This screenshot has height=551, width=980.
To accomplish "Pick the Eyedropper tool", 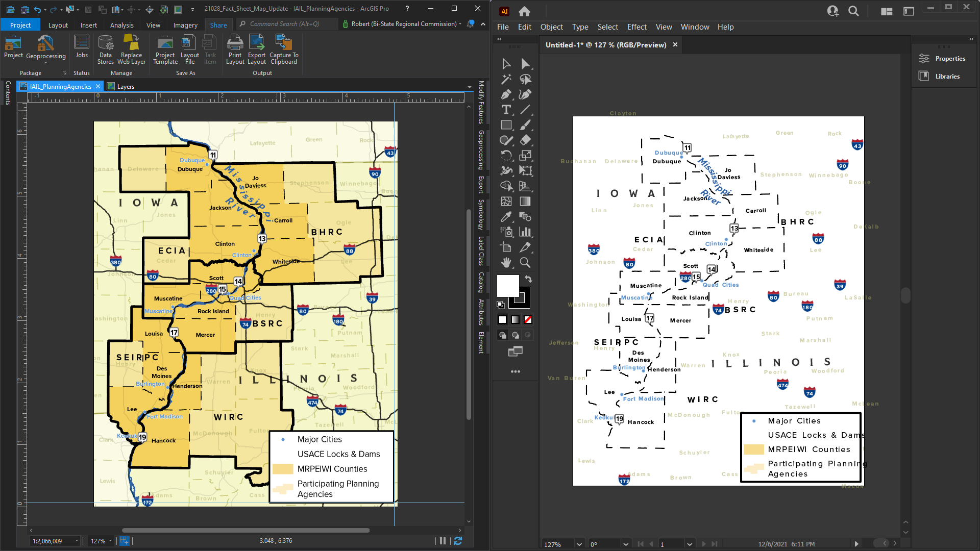I will 506,217.
